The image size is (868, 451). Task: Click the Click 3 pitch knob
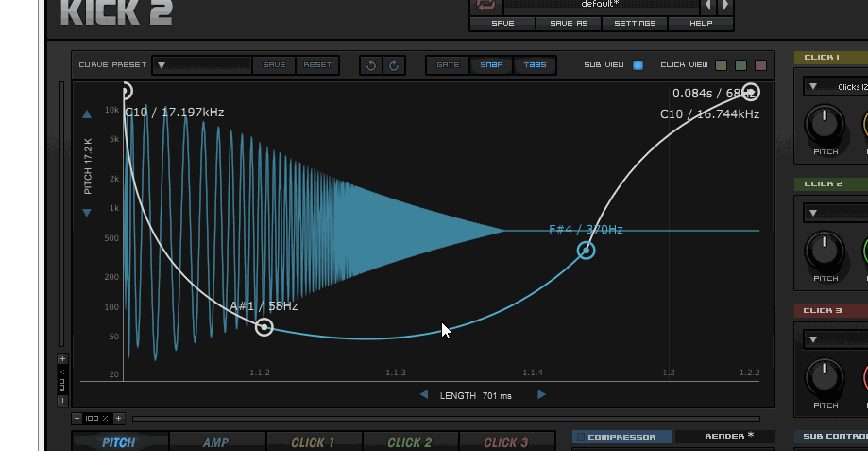point(825,377)
